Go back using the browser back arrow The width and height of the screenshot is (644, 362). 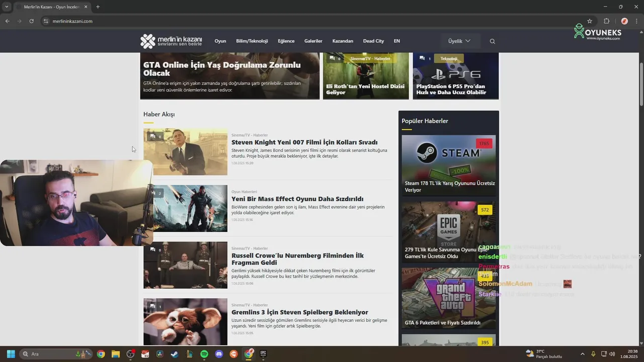click(x=7, y=21)
